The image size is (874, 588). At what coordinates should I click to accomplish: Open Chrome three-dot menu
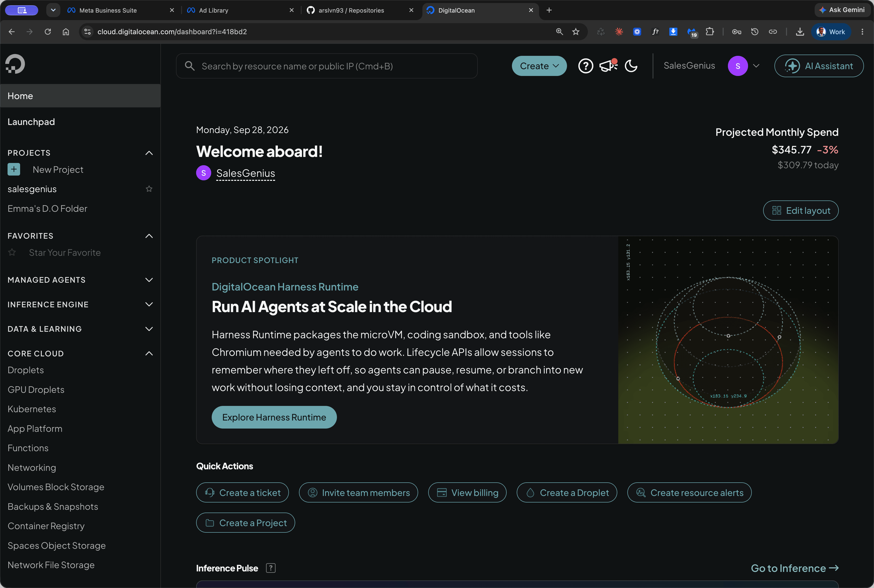(862, 32)
